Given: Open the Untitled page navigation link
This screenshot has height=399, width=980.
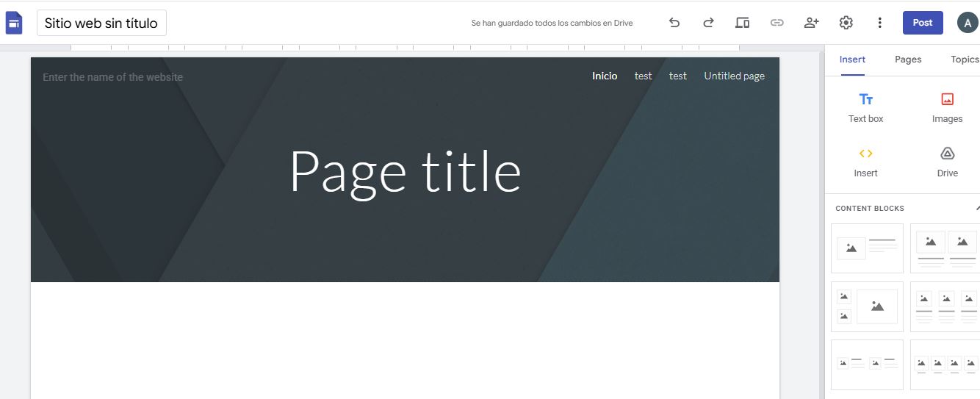Looking at the screenshot, I should coord(734,76).
